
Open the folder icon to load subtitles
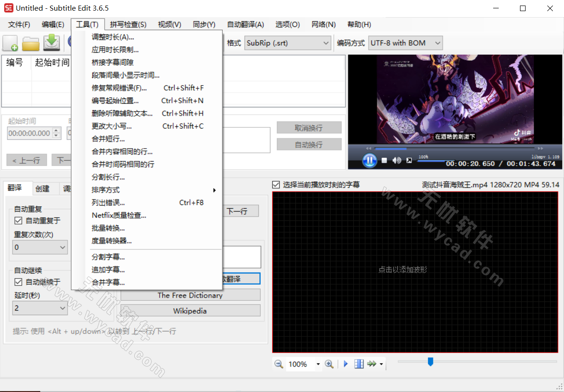[31, 43]
